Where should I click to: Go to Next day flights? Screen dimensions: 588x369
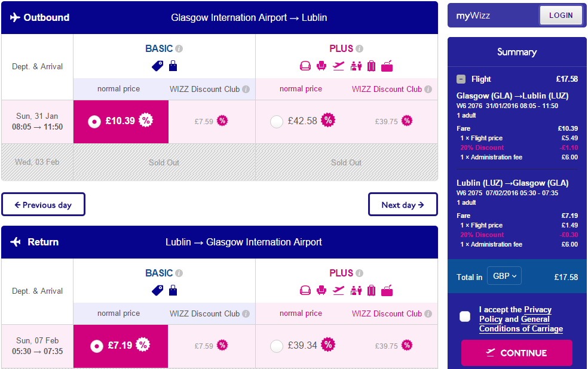click(x=403, y=205)
